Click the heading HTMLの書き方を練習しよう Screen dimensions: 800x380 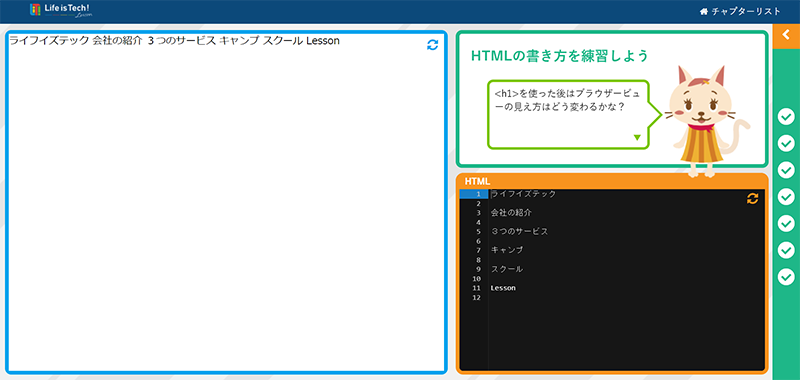(x=560, y=56)
